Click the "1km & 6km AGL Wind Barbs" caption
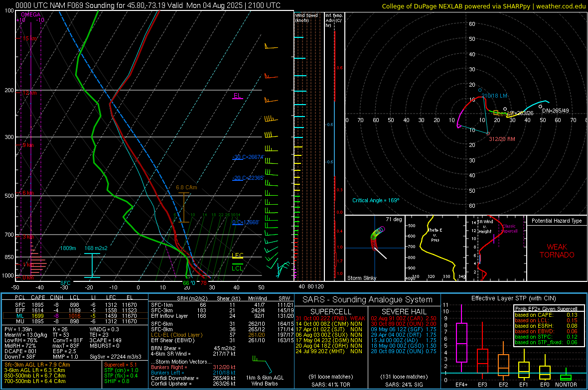Screen dimensions: 588x390 click(x=265, y=381)
